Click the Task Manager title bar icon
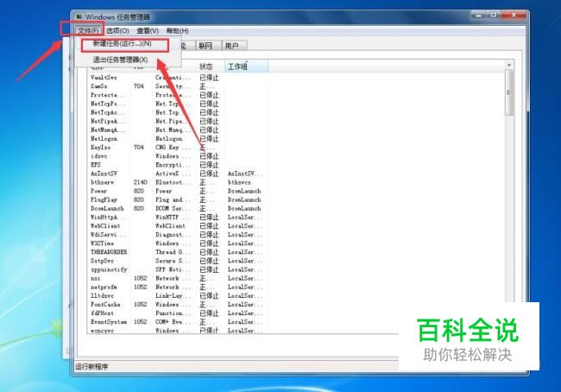The width and height of the screenshot is (561, 392). [x=79, y=16]
